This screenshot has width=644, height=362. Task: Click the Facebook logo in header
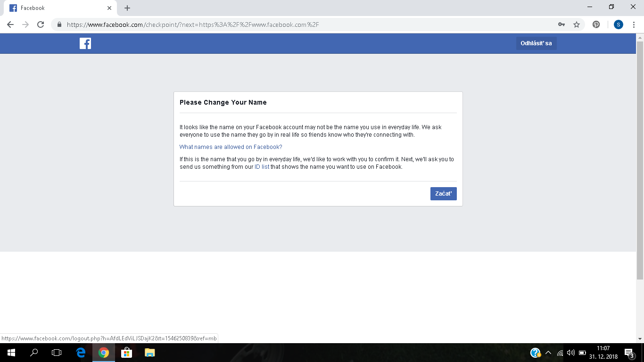tap(85, 43)
